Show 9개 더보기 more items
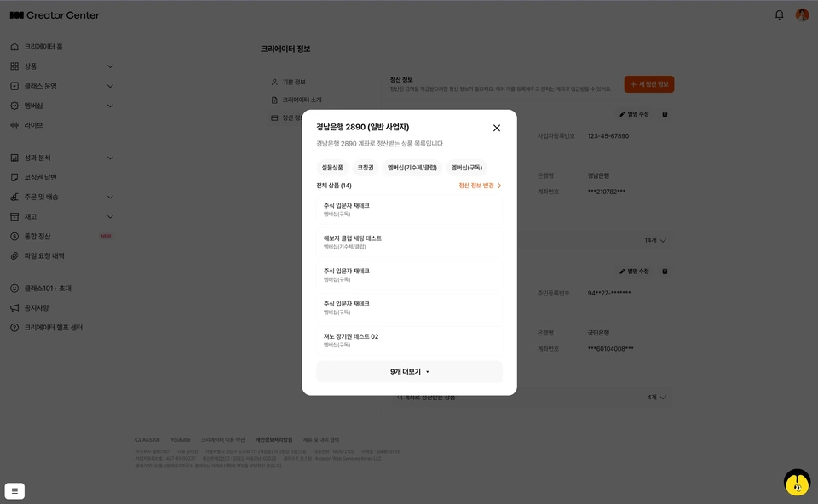The width and height of the screenshot is (818, 504). click(x=410, y=372)
